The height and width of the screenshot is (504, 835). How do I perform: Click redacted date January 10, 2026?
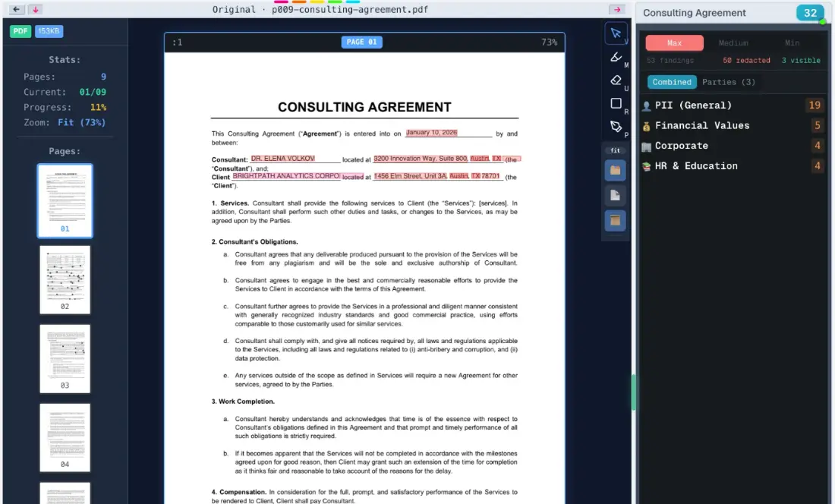pyautogui.click(x=431, y=133)
